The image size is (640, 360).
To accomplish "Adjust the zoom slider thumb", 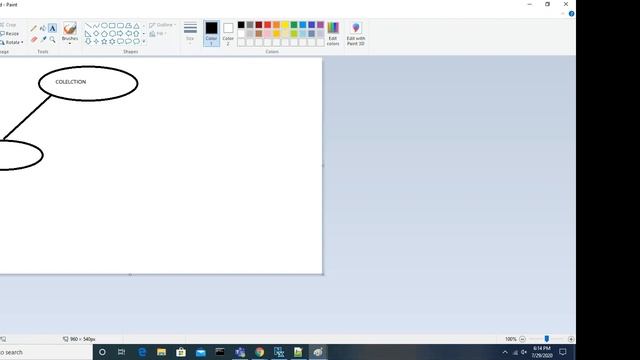I will pyautogui.click(x=547, y=339).
